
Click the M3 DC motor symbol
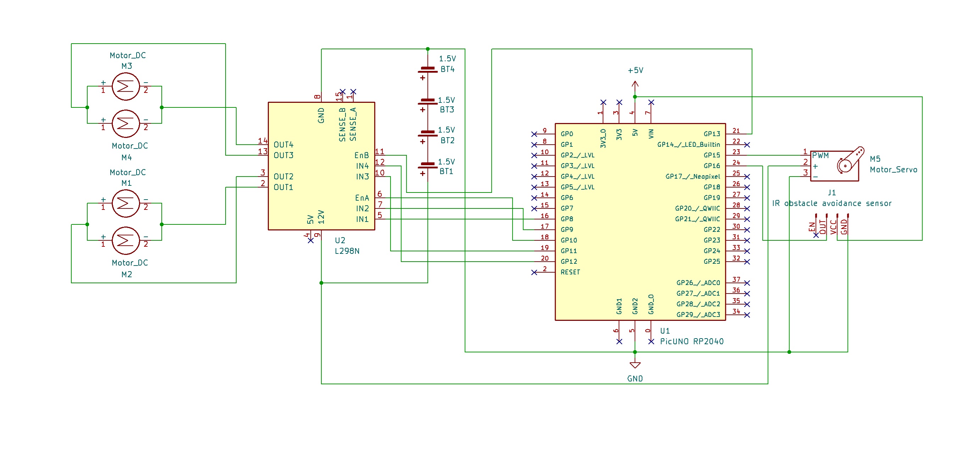pos(126,87)
